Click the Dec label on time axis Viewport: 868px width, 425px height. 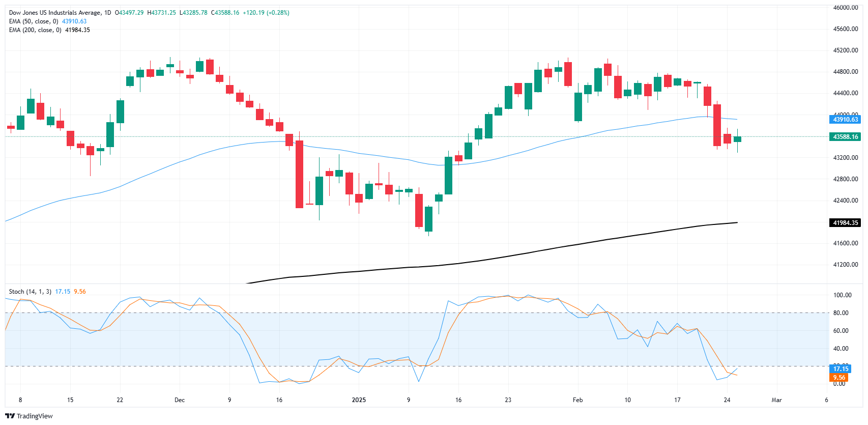pyautogui.click(x=180, y=400)
